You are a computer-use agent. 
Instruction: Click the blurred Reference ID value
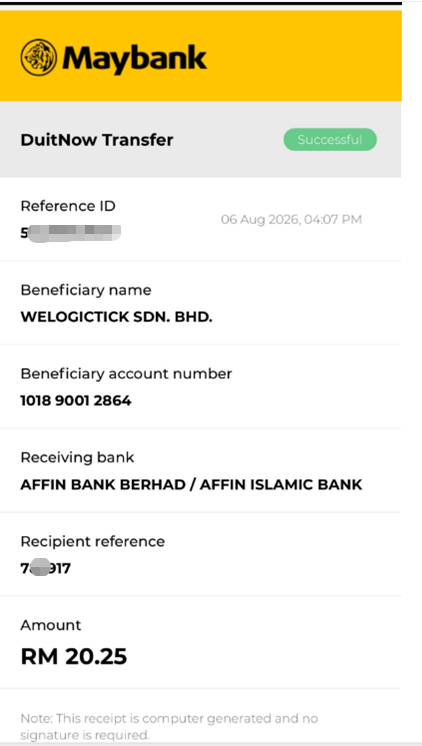coord(70,233)
